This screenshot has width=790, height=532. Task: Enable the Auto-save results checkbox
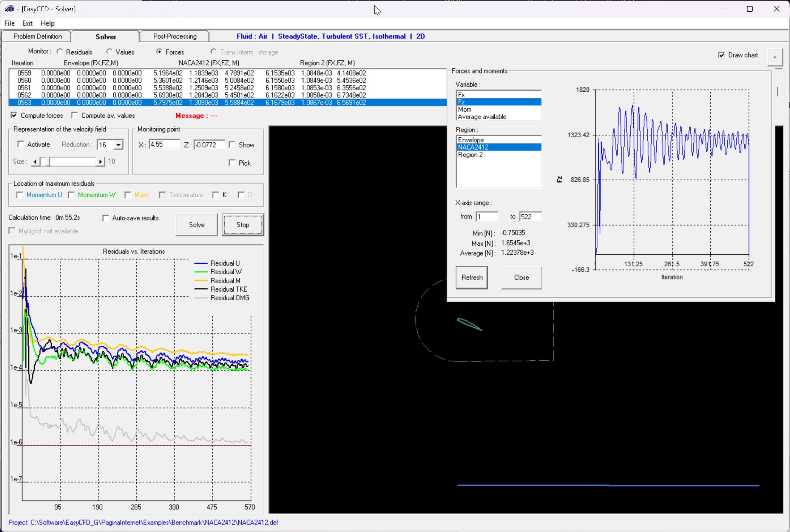(106, 218)
